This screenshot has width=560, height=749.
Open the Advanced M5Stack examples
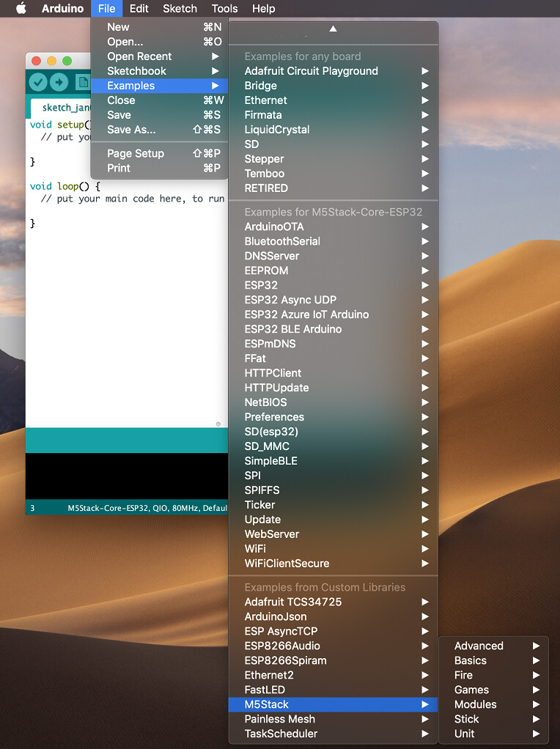point(493,646)
